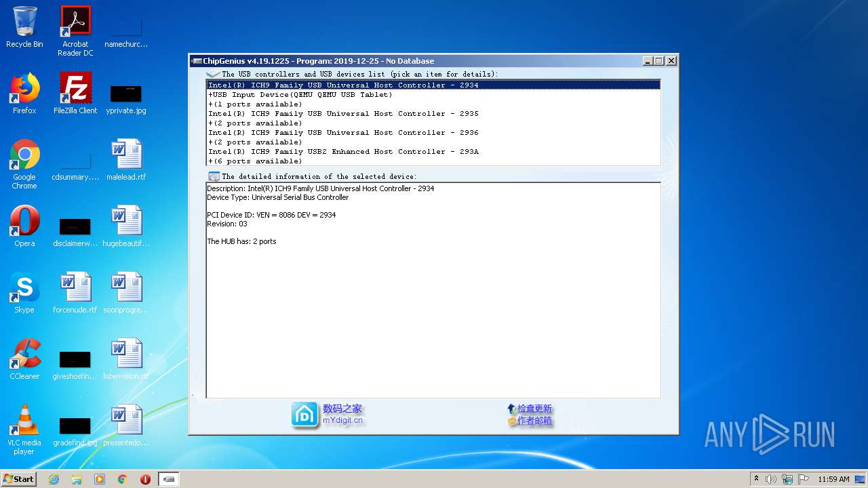Viewport: 868px width, 488px height.
Task: Select the gradefind.jpg desktop file
Action: click(75, 430)
